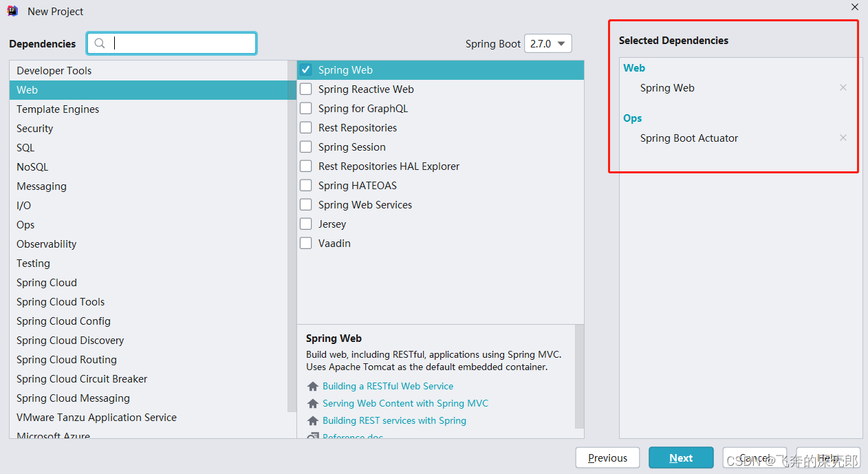Image resolution: width=868 pixels, height=474 pixels.
Task: Choose the Spring Cloud category
Action: coord(149,283)
